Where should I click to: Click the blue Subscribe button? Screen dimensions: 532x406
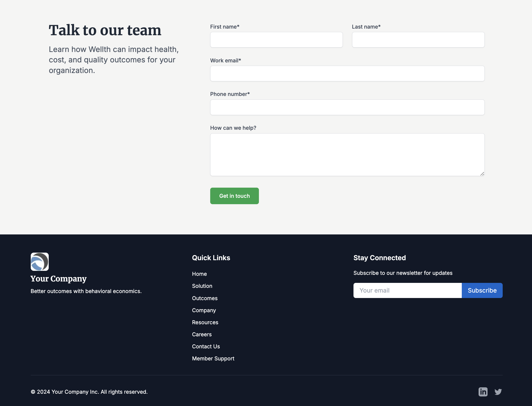[x=482, y=290]
